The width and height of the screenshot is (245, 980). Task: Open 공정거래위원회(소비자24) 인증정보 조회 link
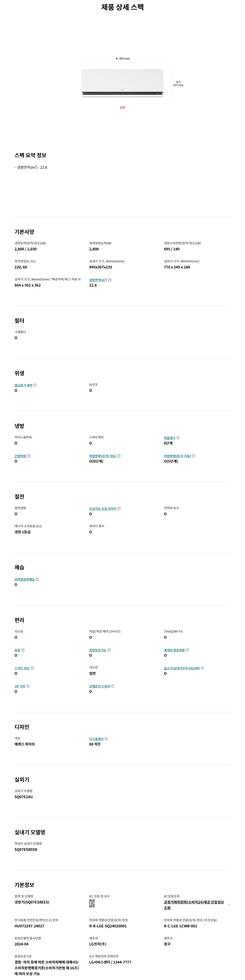[194, 905]
